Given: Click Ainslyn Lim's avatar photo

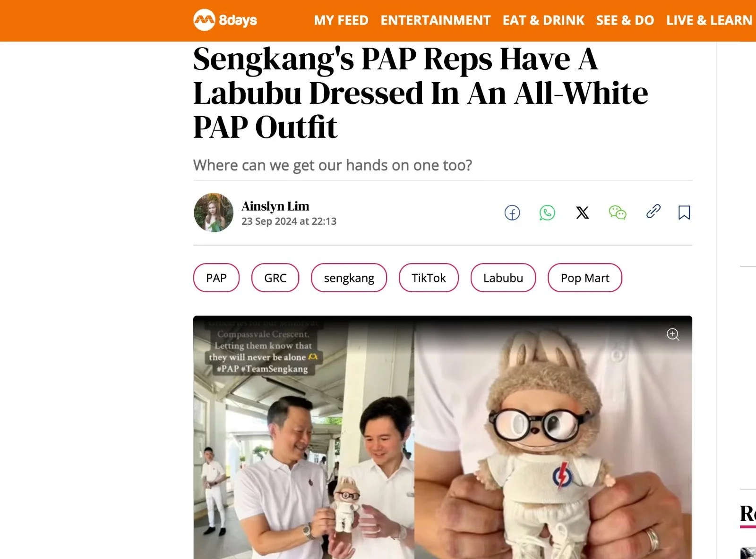Looking at the screenshot, I should [214, 212].
